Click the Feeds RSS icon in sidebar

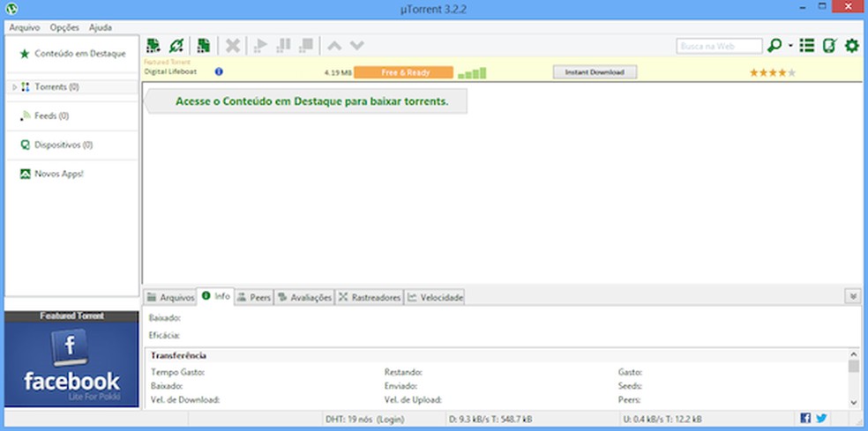pos(25,115)
